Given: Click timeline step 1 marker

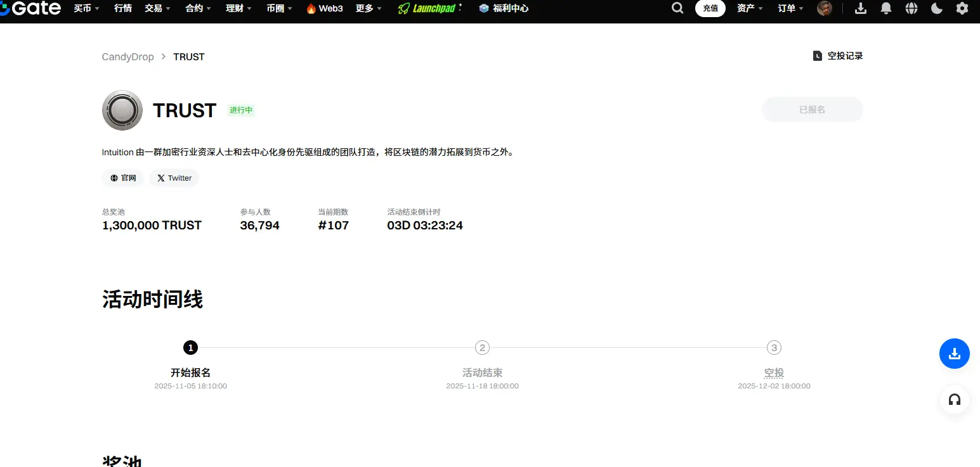Looking at the screenshot, I should tap(190, 347).
